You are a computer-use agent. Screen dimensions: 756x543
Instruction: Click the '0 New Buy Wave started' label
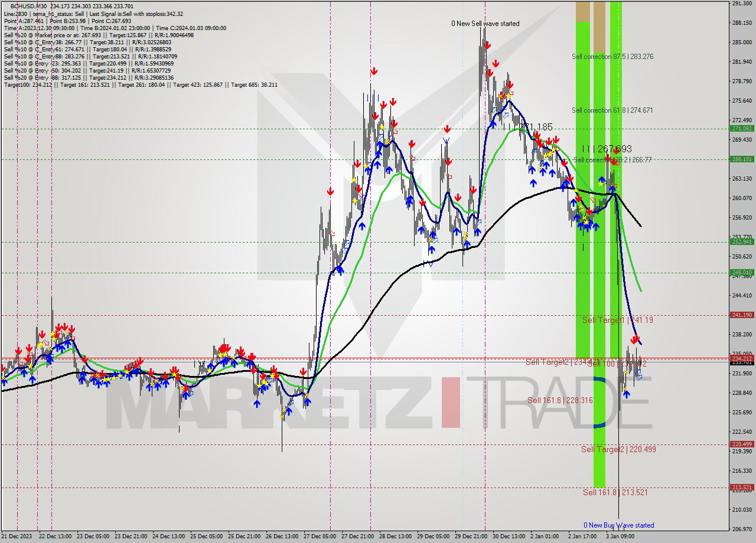618,525
